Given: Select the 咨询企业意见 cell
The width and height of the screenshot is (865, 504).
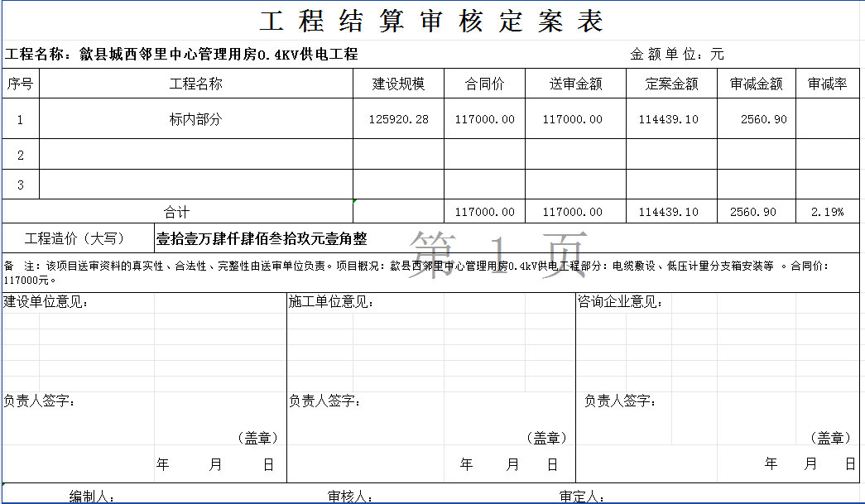Looking at the screenshot, I should click(621, 302).
